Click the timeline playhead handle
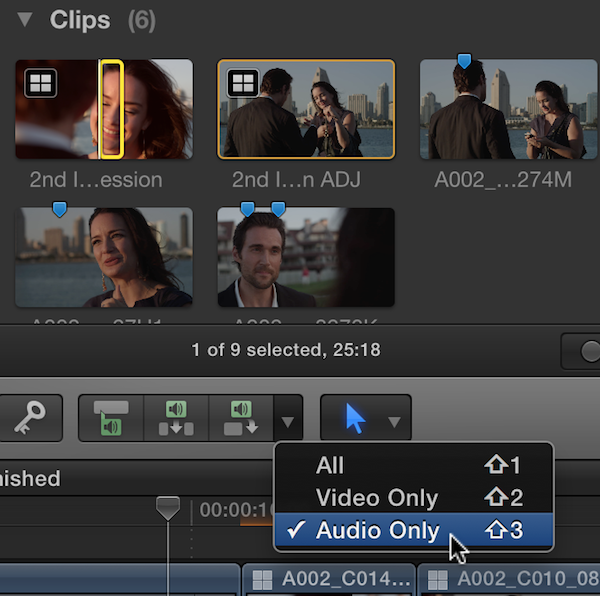Image resolution: width=600 pixels, height=596 pixels. coord(168,508)
